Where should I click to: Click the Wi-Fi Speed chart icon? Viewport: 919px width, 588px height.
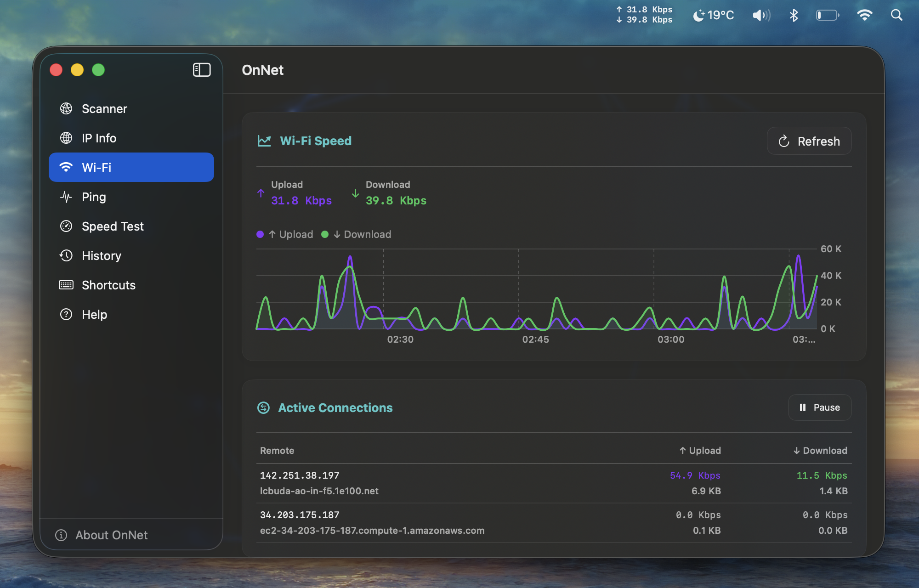[264, 141]
